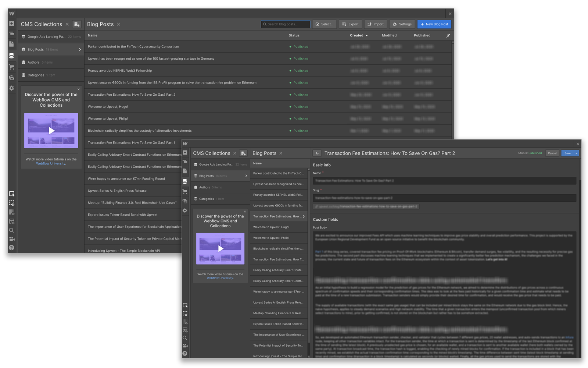
Task: Expand the Blog Posts collection chevron
Action: click(x=80, y=49)
